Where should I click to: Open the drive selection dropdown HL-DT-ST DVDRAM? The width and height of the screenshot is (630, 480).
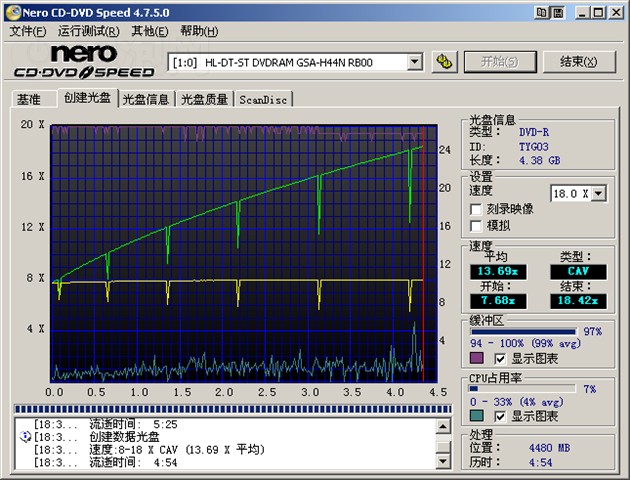(414, 62)
